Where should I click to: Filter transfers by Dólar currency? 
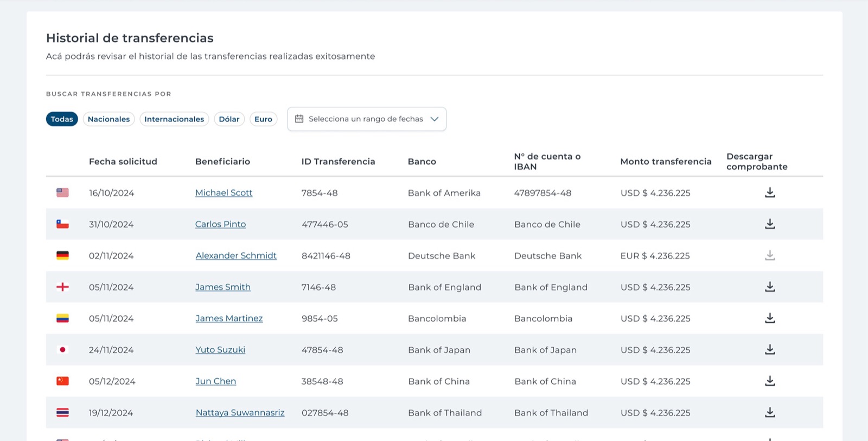pos(229,119)
